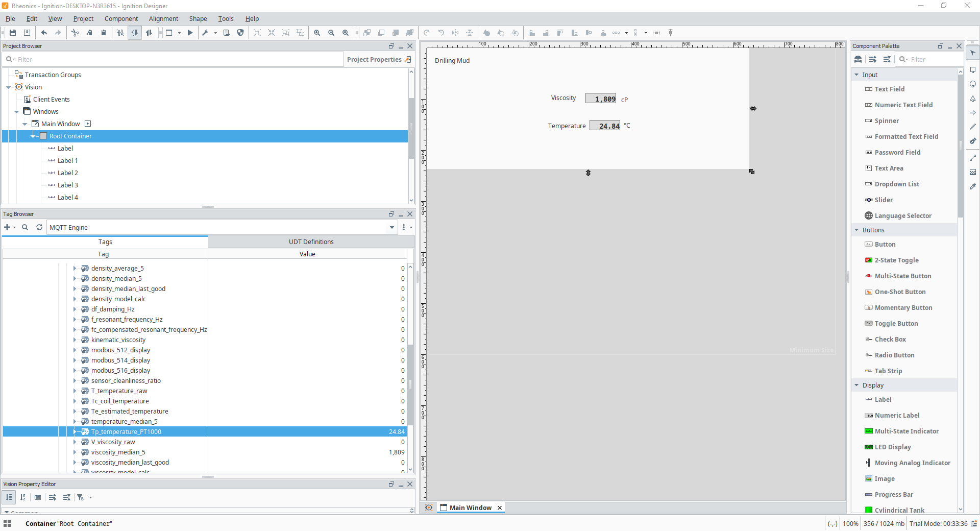
Task: Click the Save project toolbar icon
Action: pyautogui.click(x=13, y=33)
